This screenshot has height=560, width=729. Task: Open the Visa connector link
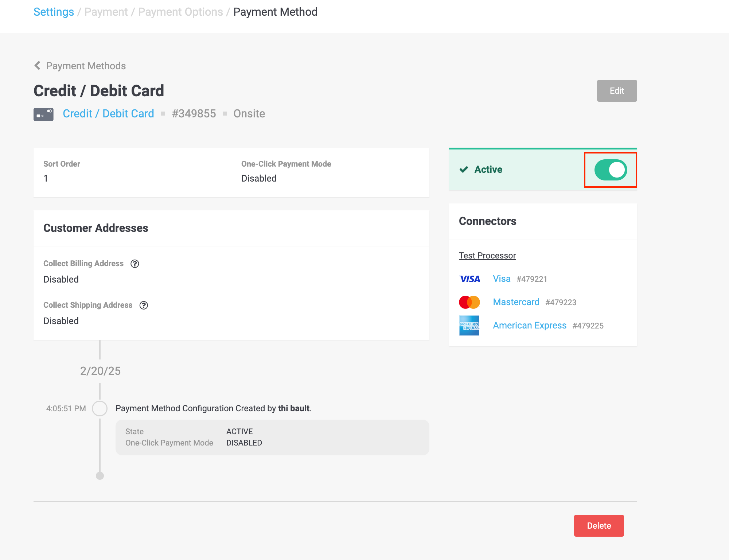click(x=502, y=279)
